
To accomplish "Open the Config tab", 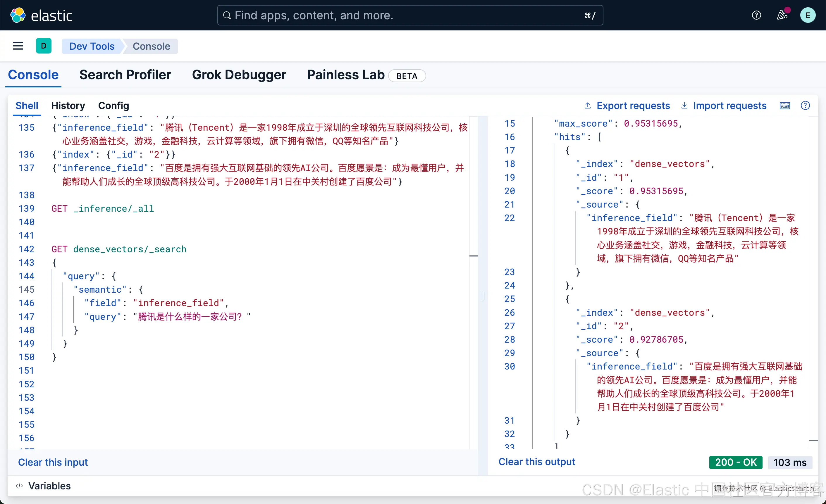I will tap(113, 106).
